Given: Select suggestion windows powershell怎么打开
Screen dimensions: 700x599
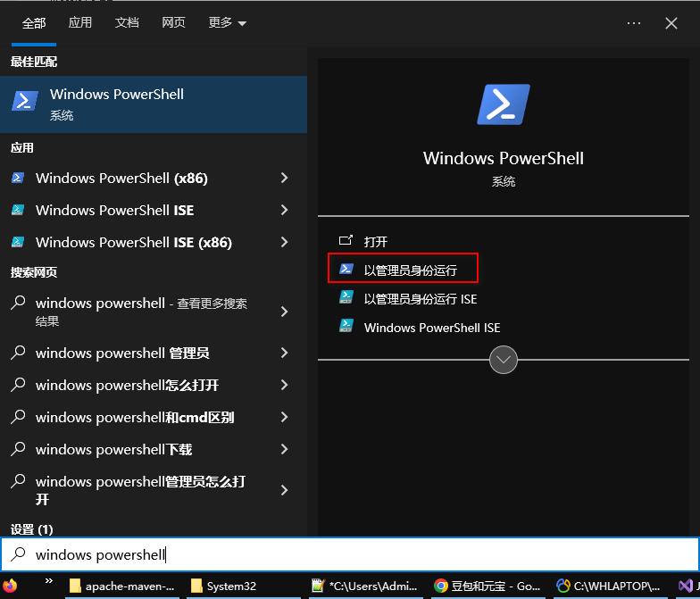Looking at the screenshot, I should click(x=134, y=386).
